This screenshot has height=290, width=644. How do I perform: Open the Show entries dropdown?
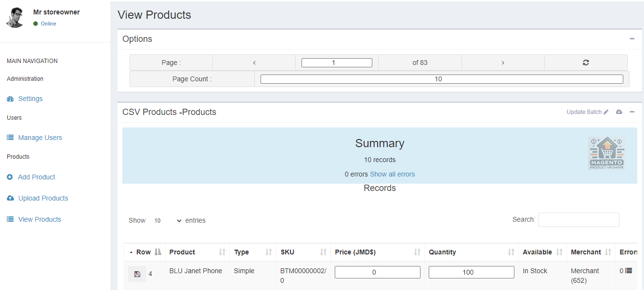[x=167, y=221]
